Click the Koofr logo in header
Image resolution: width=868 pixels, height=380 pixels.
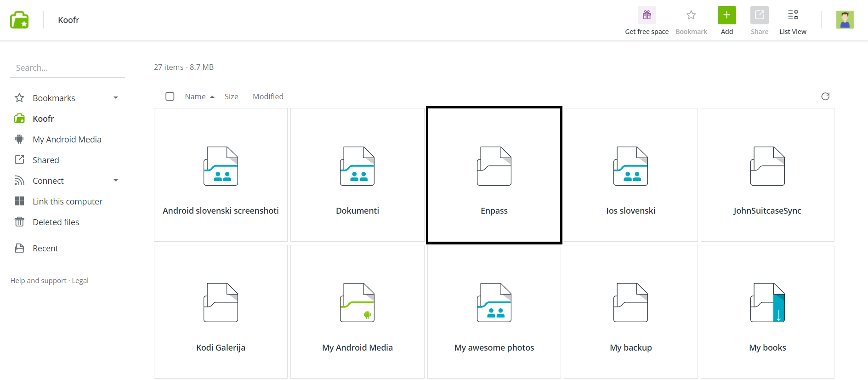[x=19, y=20]
